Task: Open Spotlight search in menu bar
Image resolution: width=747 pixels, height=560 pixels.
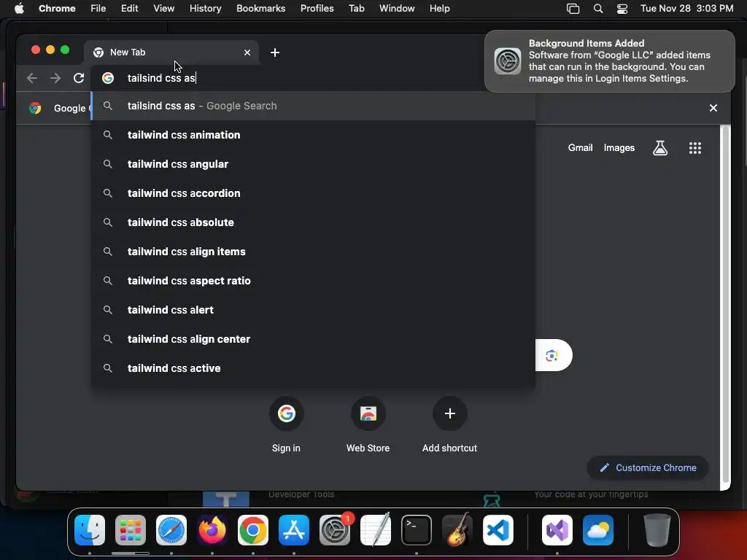Action: [598, 9]
